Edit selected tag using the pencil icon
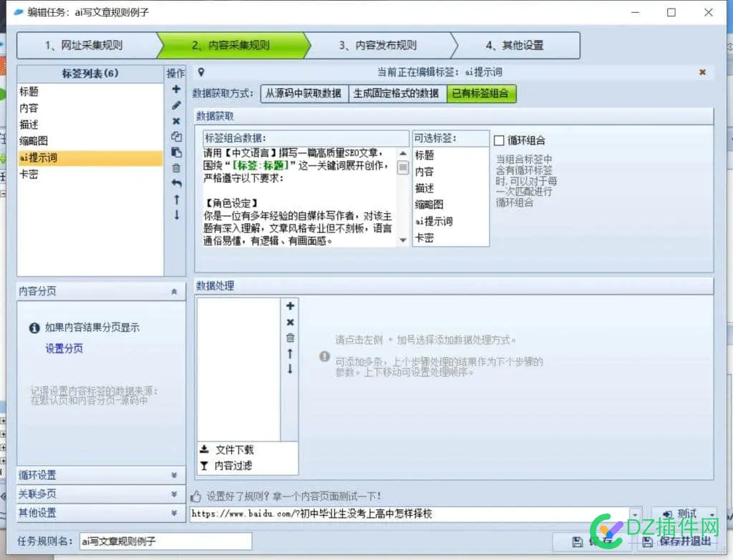Viewport: 733px width, 560px height. tap(177, 106)
